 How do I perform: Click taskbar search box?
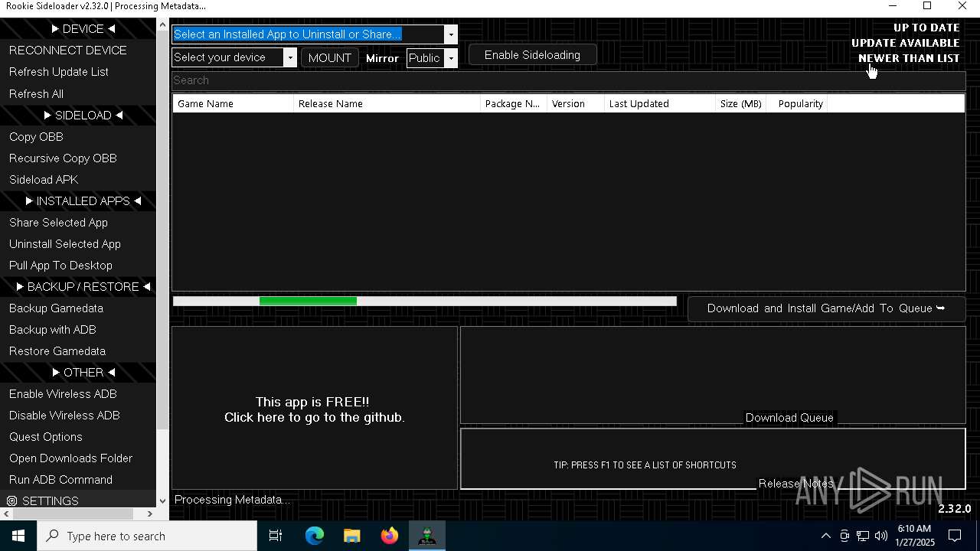[x=147, y=536]
